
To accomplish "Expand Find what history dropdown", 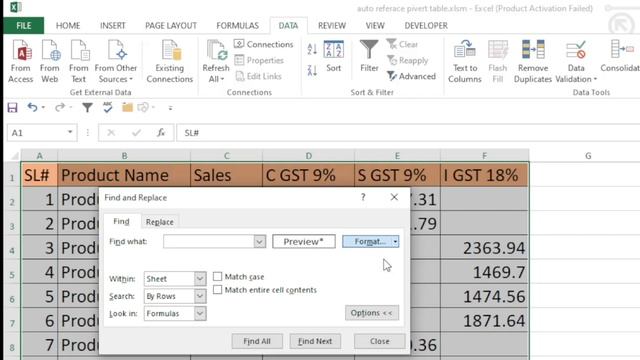I will (260, 242).
